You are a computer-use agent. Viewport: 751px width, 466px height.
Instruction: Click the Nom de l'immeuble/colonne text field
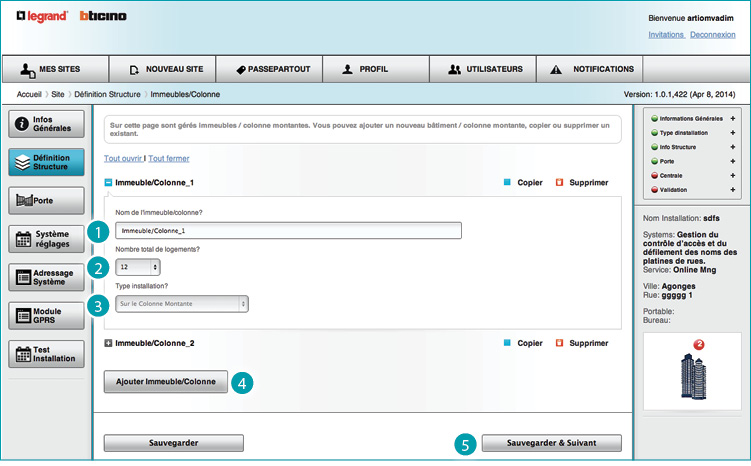[x=287, y=231]
